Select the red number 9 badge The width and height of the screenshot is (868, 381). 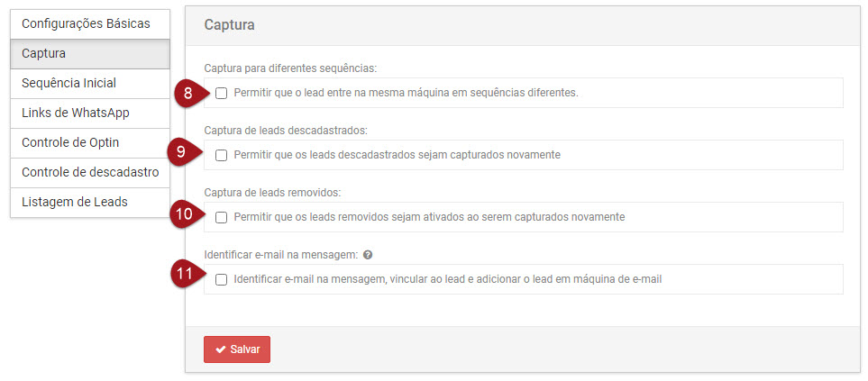182,151
